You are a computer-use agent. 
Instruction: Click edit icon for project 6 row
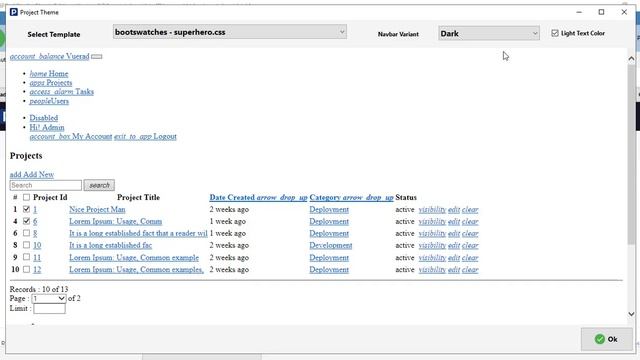pos(454,222)
